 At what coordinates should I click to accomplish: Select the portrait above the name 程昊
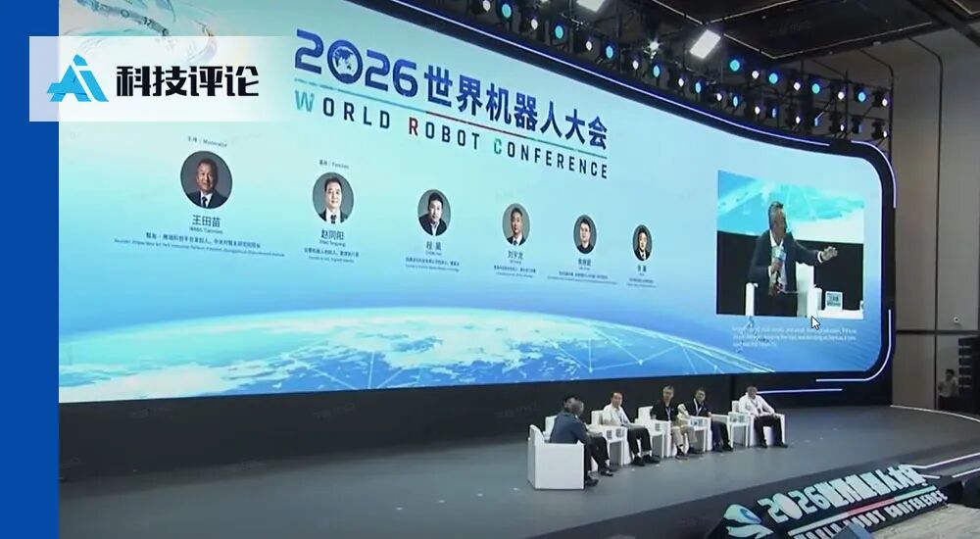[434, 213]
